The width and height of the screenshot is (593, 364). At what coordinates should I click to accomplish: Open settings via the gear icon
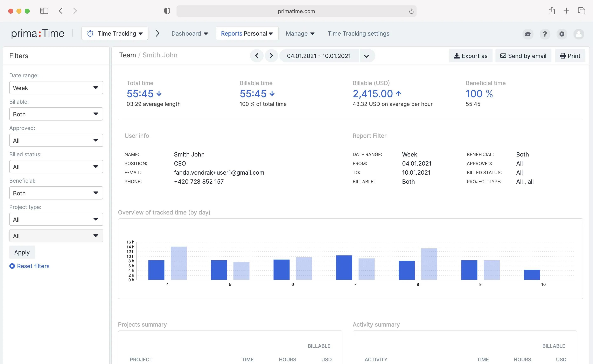[562, 34]
